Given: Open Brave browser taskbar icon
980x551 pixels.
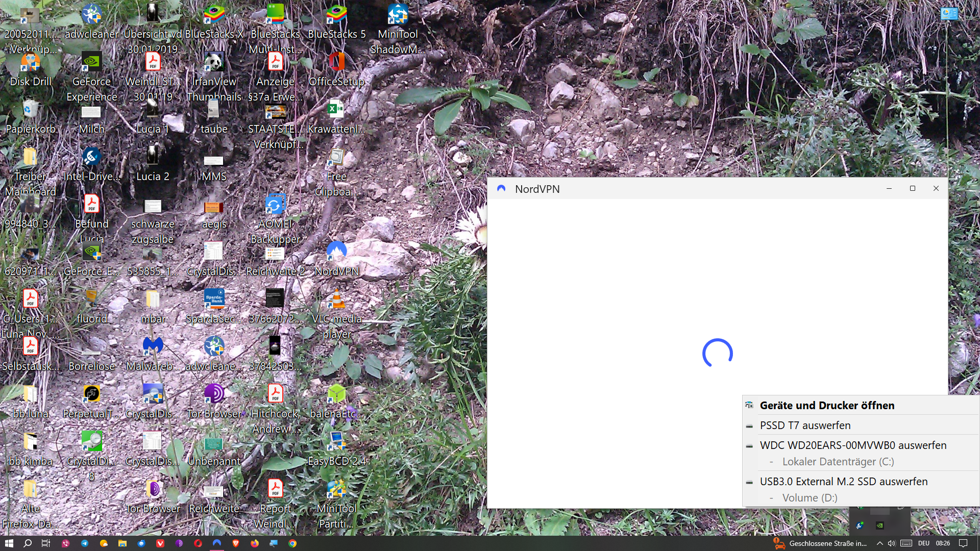Looking at the screenshot, I should tap(236, 543).
